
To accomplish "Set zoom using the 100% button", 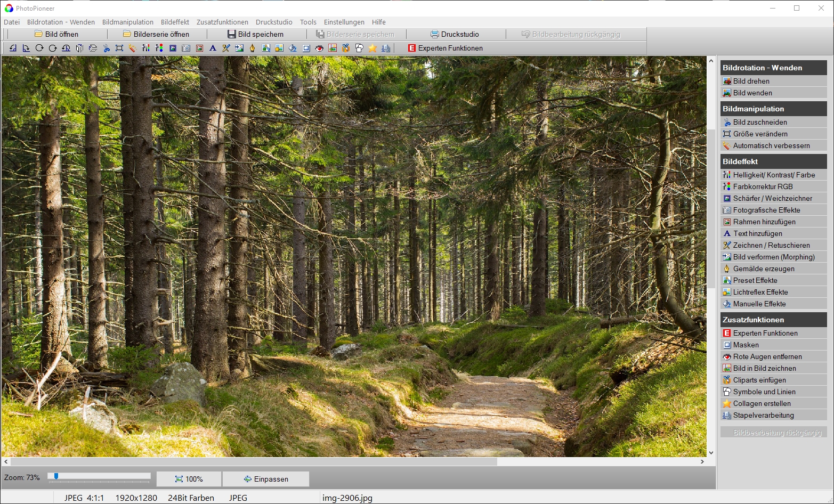I will [189, 479].
